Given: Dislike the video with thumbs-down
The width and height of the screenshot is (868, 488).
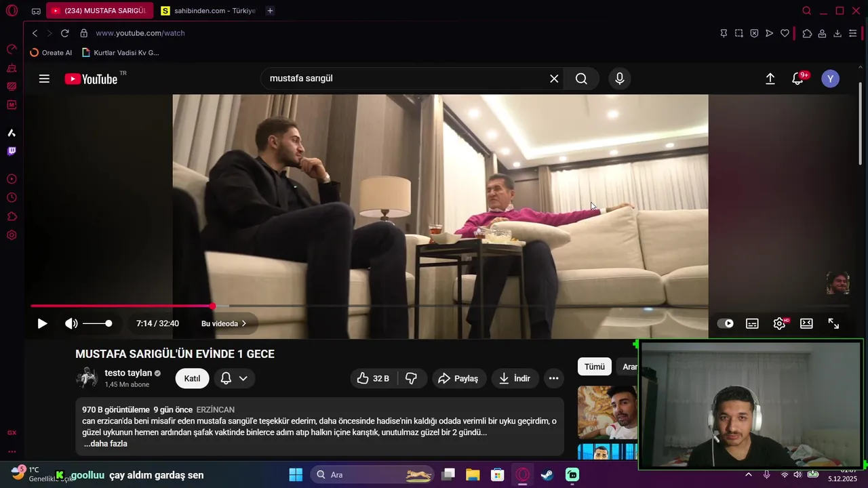Looking at the screenshot, I should pos(412,378).
